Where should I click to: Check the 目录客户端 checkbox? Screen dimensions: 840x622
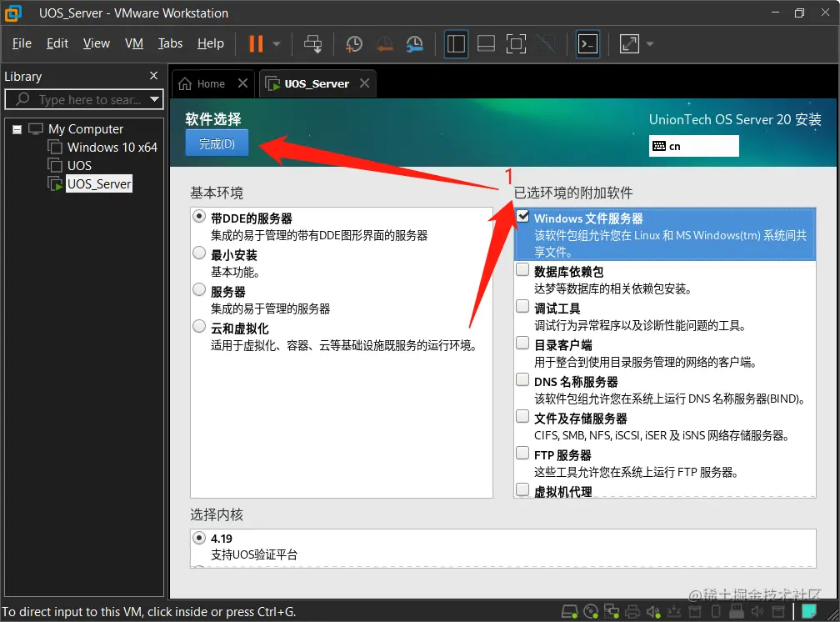(x=522, y=343)
